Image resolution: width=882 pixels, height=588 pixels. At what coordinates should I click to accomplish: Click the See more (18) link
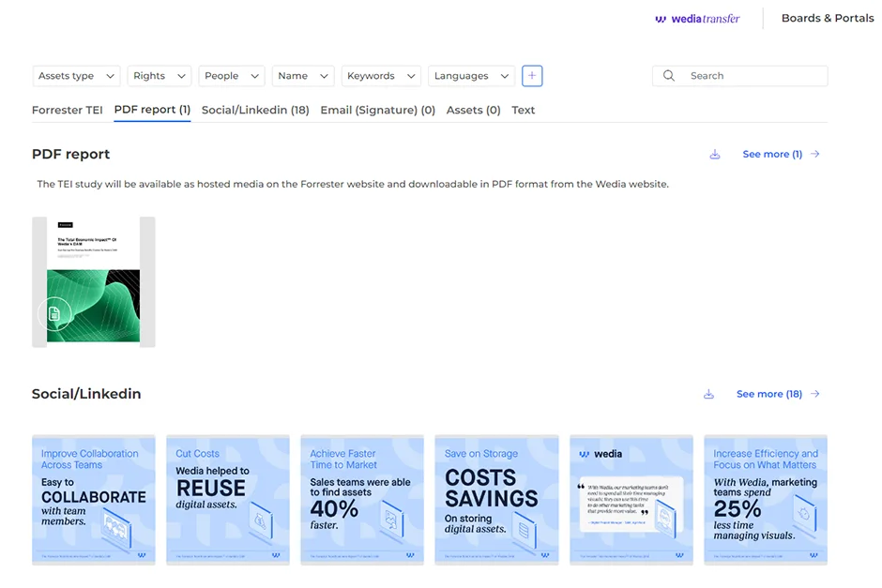771,393
